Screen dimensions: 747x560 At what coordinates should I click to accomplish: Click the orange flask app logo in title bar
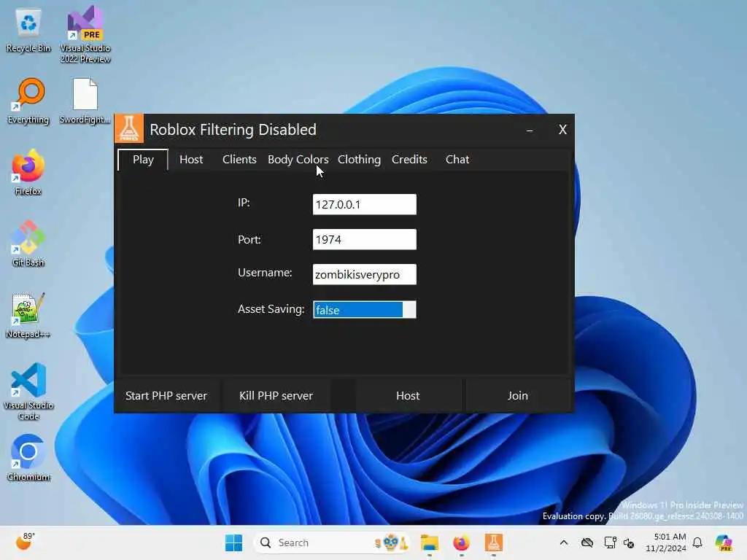point(129,128)
